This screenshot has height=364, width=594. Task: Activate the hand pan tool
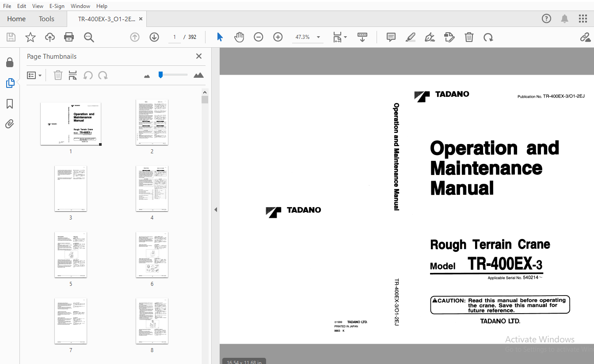pos(239,37)
